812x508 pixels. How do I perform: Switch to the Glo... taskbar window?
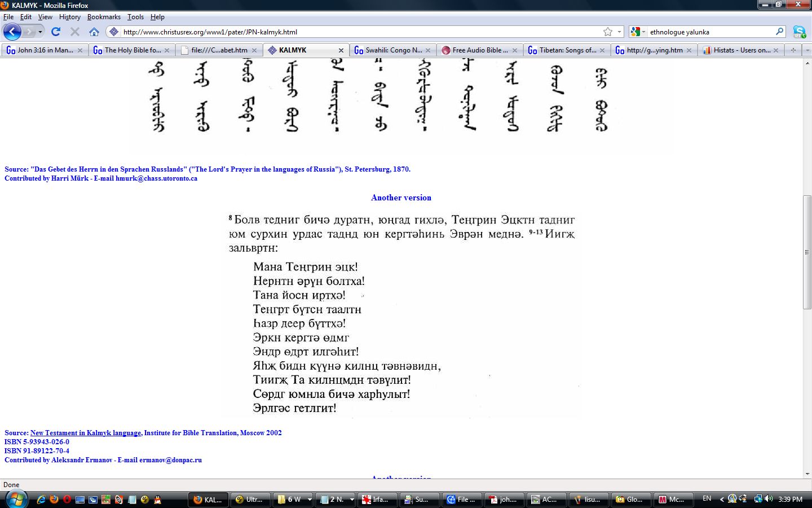click(631, 500)
